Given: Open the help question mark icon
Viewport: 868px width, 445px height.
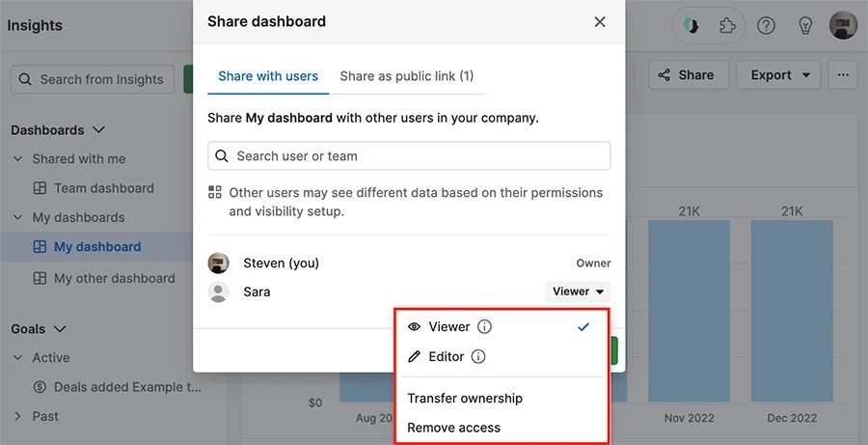Looking at the screenshot, I should tap(766, 25).
